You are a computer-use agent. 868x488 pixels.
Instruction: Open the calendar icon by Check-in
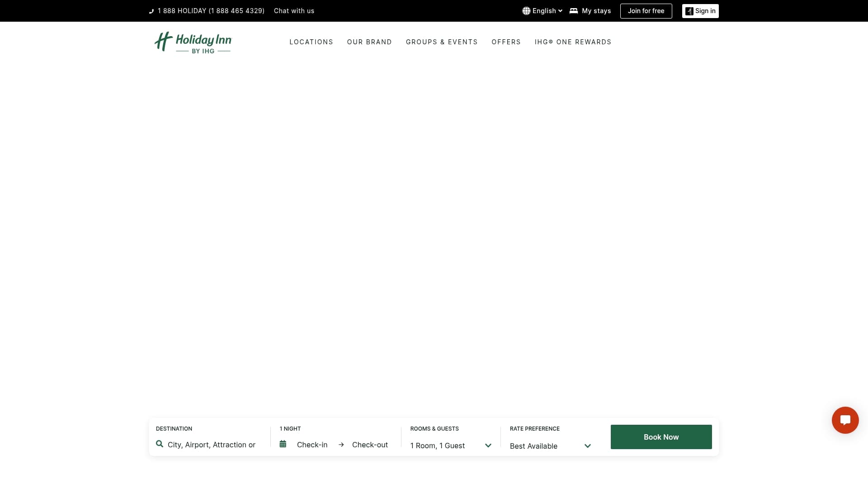pos(283,444)
